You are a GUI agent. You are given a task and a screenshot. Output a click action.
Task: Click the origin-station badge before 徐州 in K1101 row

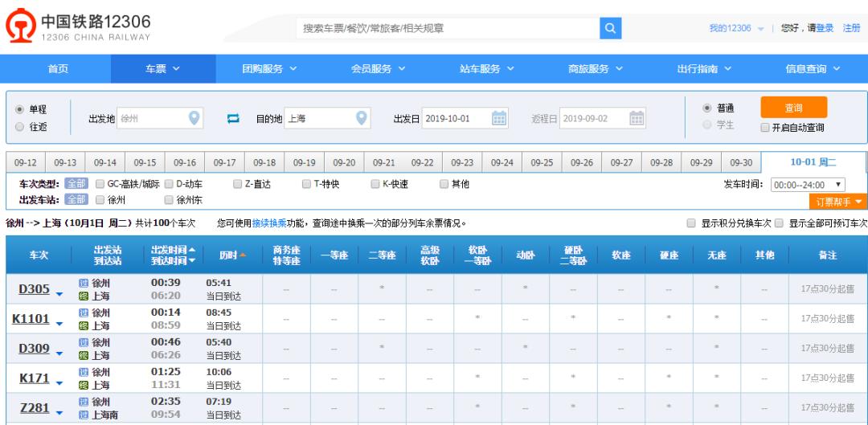[x=84, y=313]
